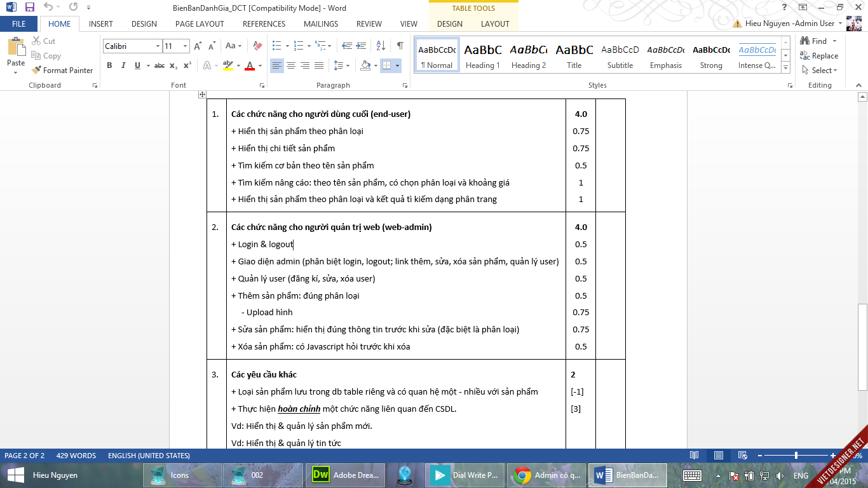Screen dimensions: 868x488
Task: Open Table Tools LAYOUT tab
Action: pyautogui.click(x=495, y=24)
